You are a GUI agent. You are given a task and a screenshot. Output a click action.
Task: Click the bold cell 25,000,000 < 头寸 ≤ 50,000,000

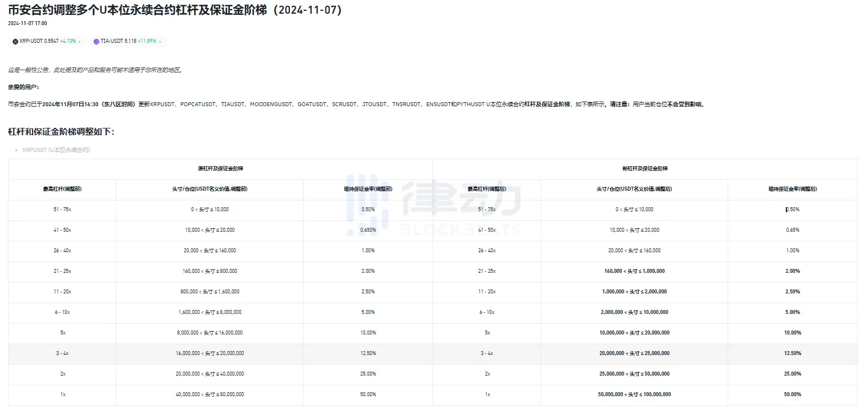tap(634, 374)
